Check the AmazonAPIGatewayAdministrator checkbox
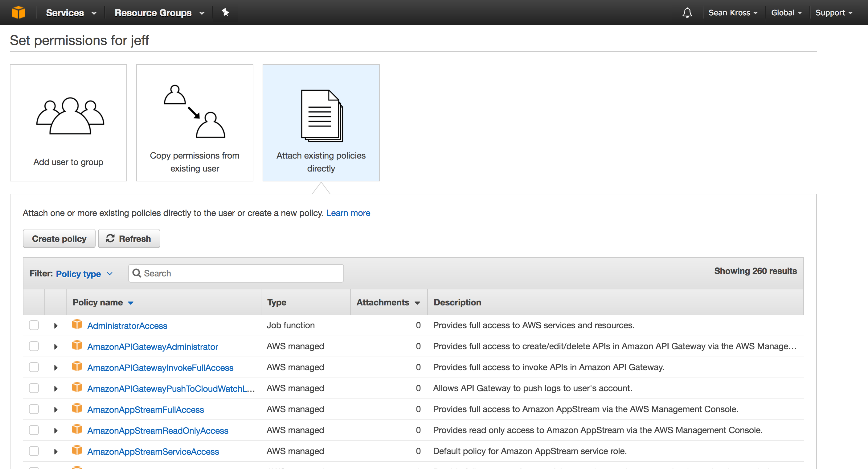Viewport: 868px width, 472px height. coord(34,346)
